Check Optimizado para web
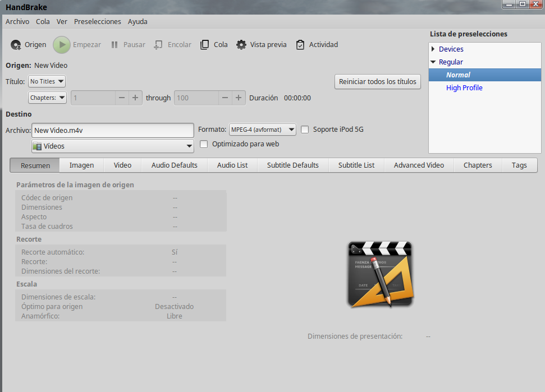This screenshot has width=545, height=392. (204, 144)
